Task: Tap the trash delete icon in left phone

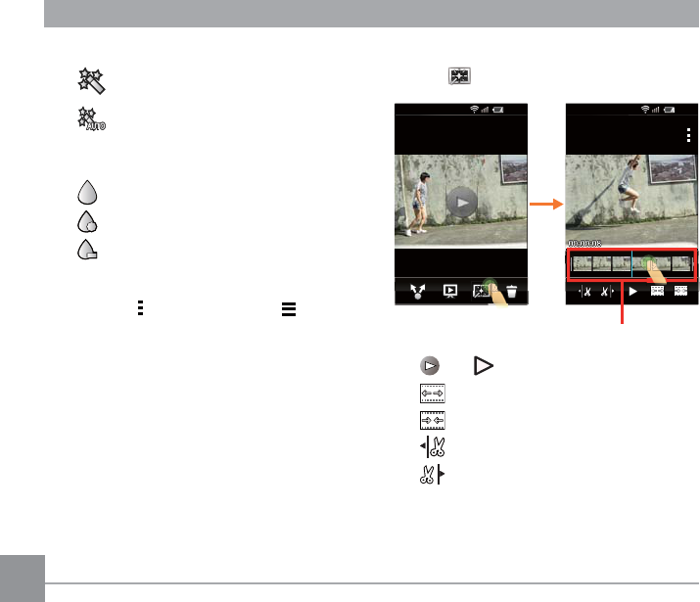Action: point(512,292)
